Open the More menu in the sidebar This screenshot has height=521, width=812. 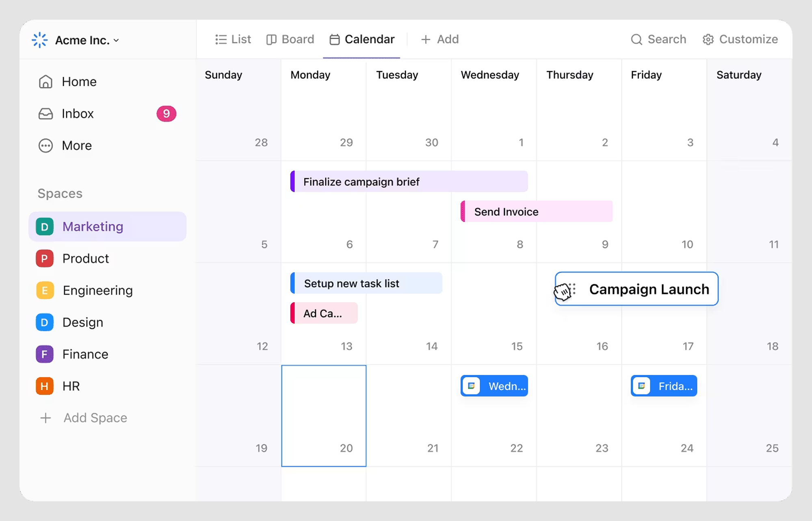(45, 145)
